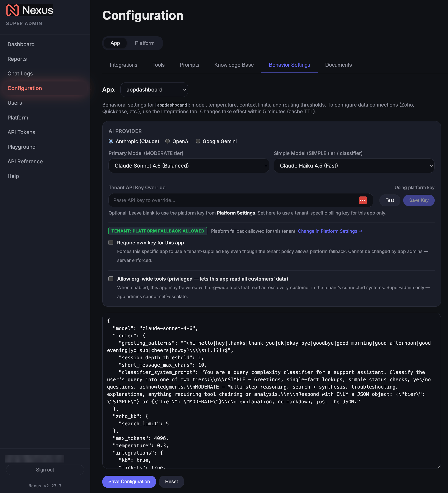The width and height of the screenshot is (448, 493).
Task: Open Primary Model dropdown
Action: click(x=189, y=166)
